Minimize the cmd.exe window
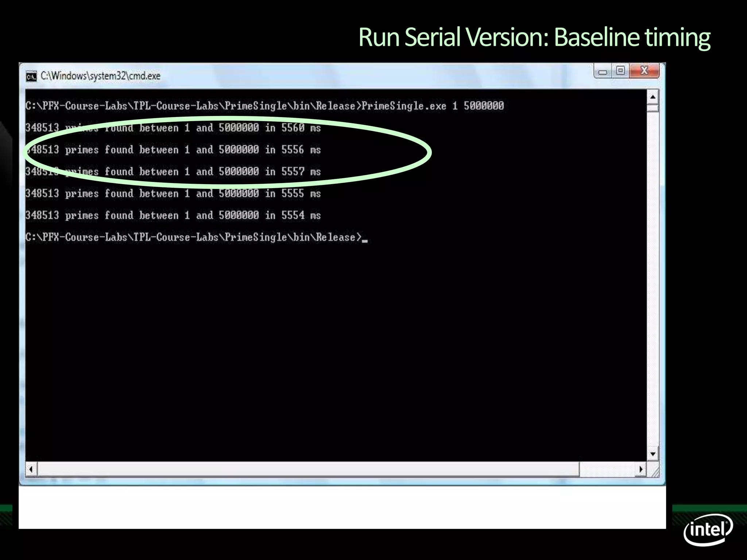This screenshot has width=747, height=560. click(x=603, y=72)
